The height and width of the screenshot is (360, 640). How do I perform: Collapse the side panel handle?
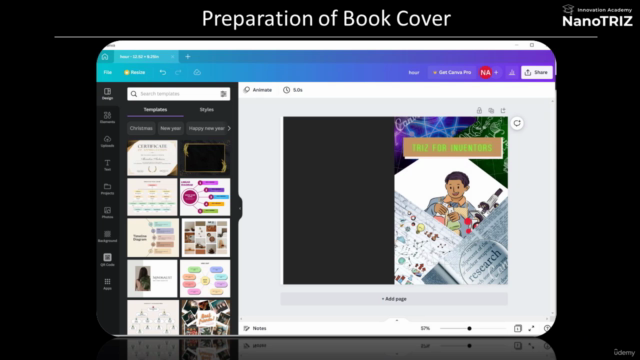(240, 208)
